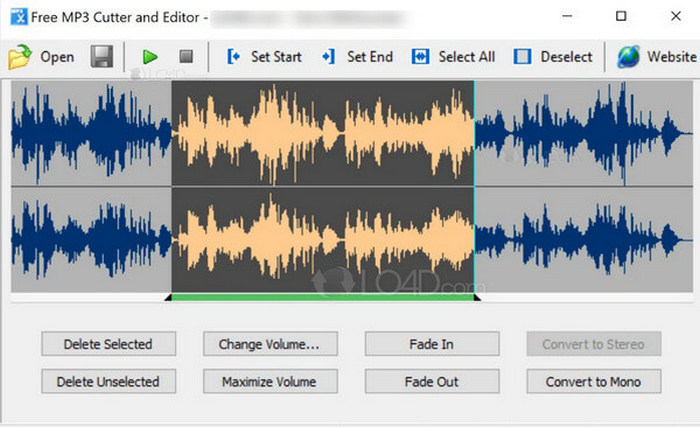Image resolution: width=700 pixels, height=427 pixels.
Task: Close the MP3 Cutter window
Action: coord(676,16)
